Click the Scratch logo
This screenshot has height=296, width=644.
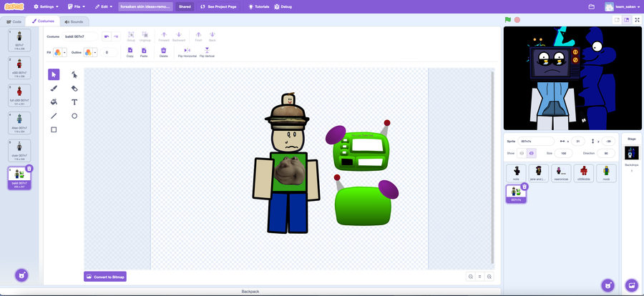point(14,6)
